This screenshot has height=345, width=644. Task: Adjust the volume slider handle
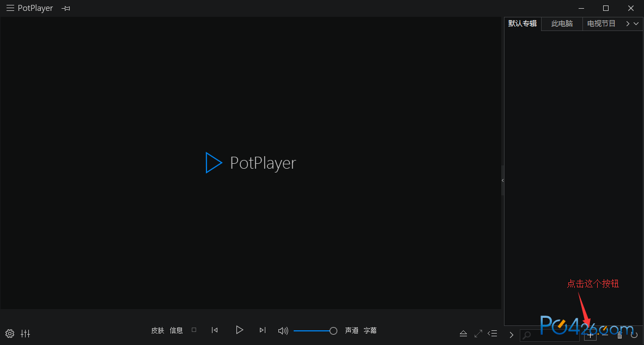click(333, 331)
